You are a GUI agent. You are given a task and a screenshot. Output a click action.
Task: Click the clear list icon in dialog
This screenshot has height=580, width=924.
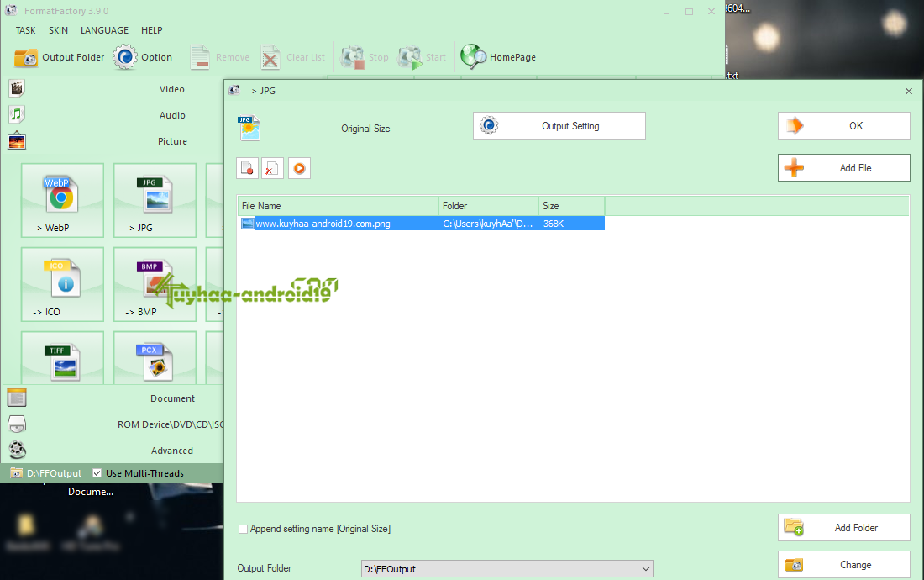click(x=273, y=169)
